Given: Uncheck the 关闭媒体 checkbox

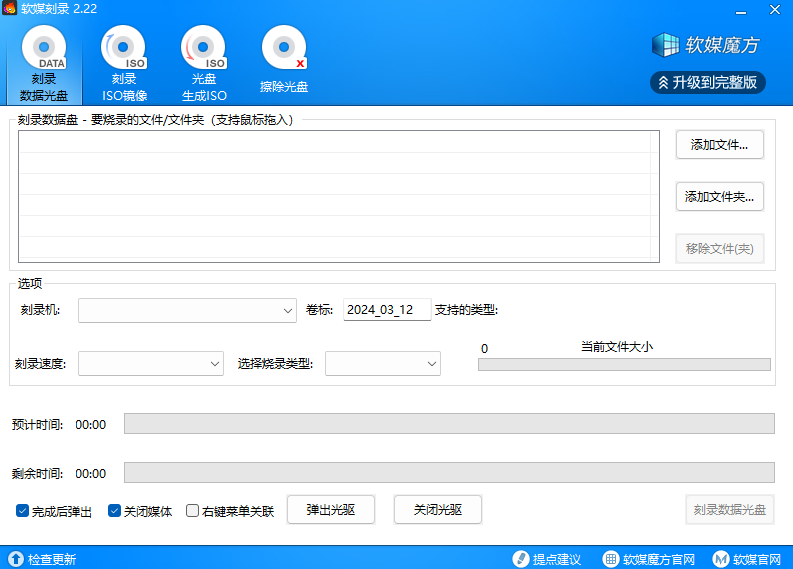Looking at the screenshot, I should coord(114,511).
